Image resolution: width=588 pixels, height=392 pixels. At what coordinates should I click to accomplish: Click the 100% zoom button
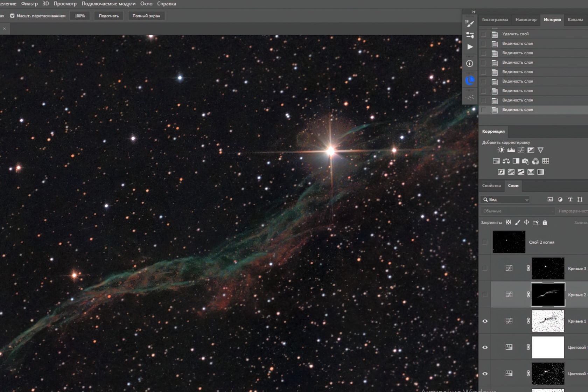click(x=80, y=16)
